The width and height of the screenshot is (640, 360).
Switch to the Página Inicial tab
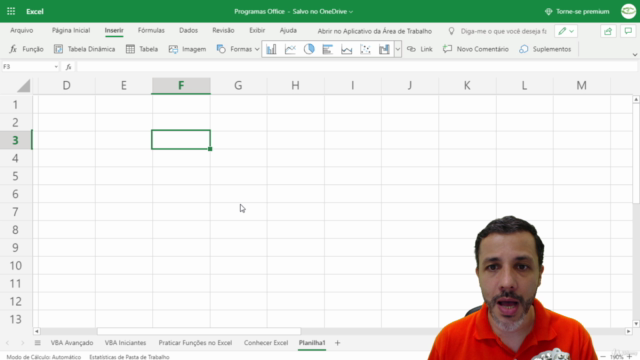pos(71,31)
